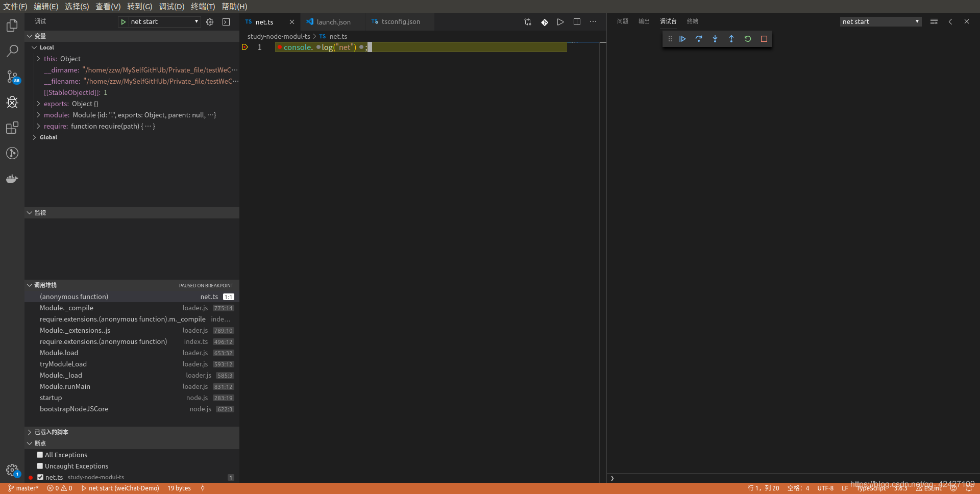Open the 文件(F) menu

click(15, 7)
